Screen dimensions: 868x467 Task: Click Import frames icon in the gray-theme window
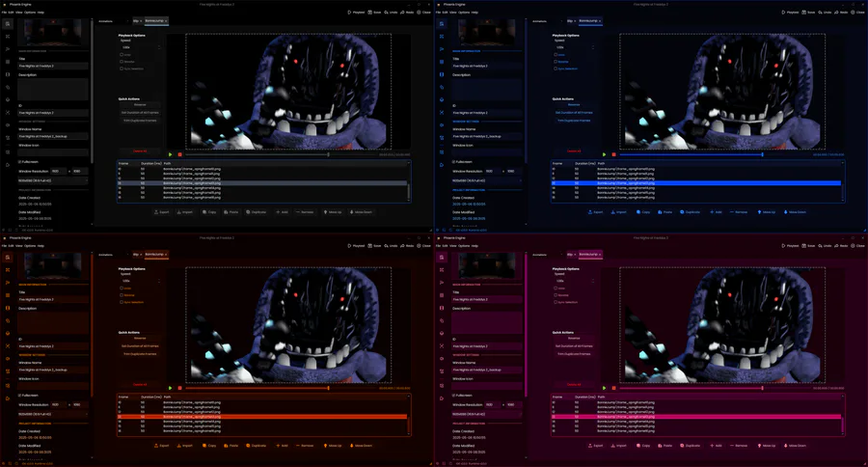coord(178,212)
